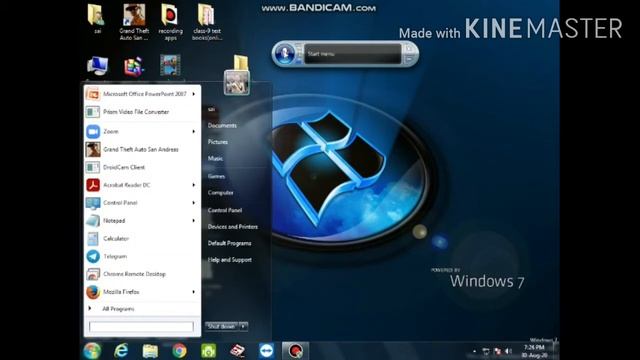
Task: Expand Mozilla Firefox jump list arrow
Action: pyautogui.click(x=194, y=292)
